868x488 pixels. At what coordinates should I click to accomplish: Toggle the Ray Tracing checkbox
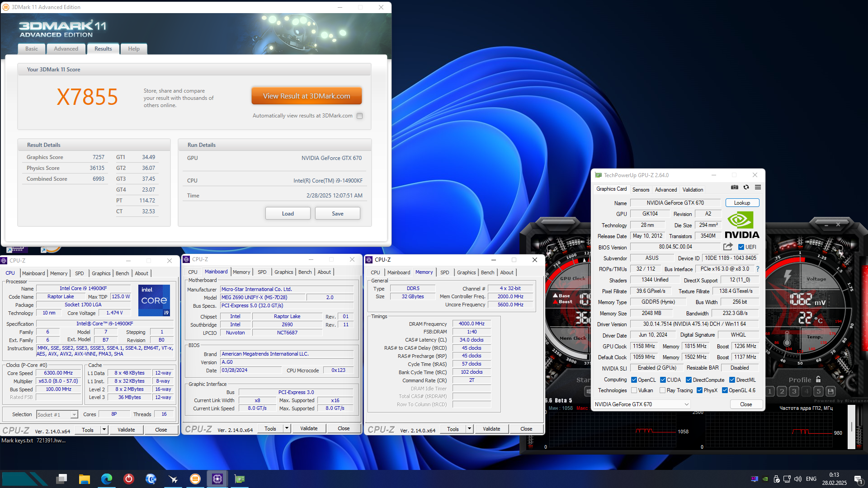[x=662, y=390]
